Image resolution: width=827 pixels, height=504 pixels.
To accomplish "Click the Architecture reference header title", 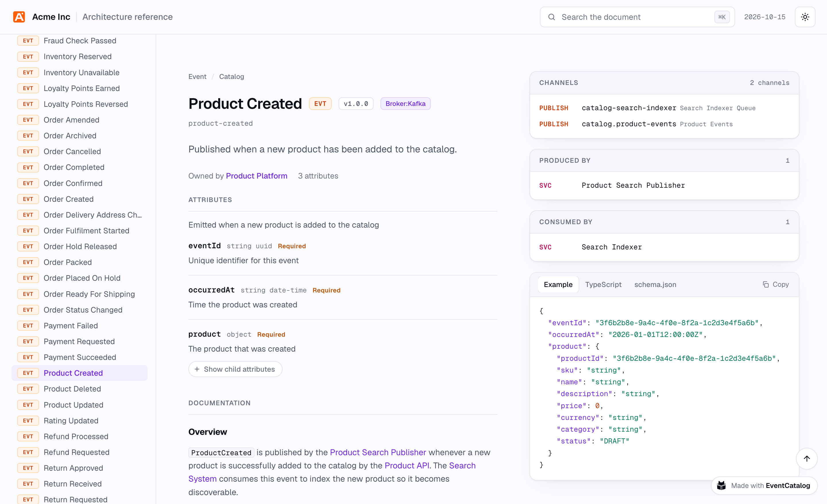I will [127, 17].
